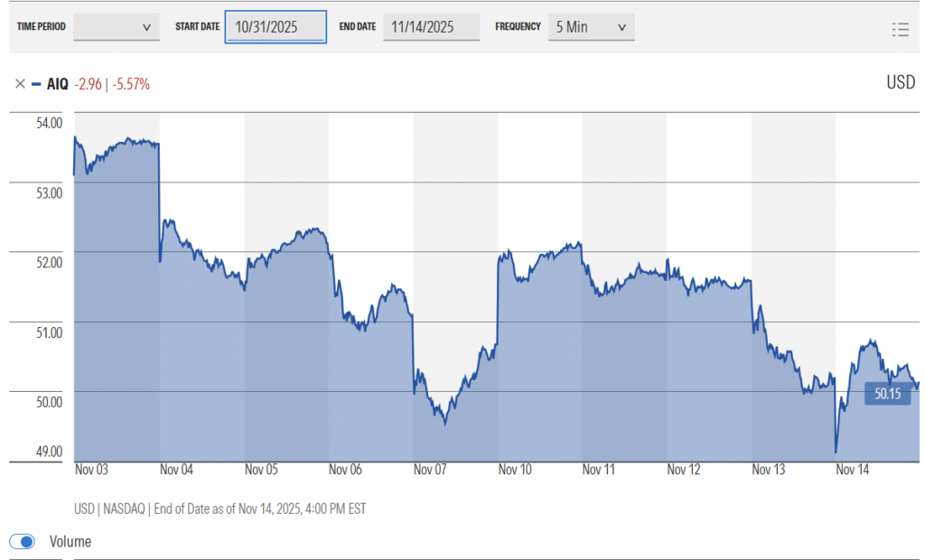Viewport: 925px width, 560px height.
Task: Expand the Frequency 5 Min dropdown
Action: pyautogui.click(x=591, y=27)
